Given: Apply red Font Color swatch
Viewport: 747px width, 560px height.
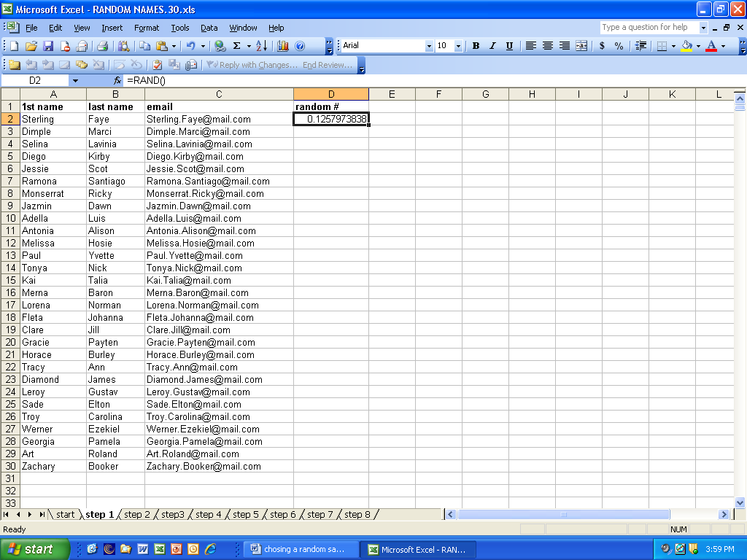Looking at the screenshot, I should 711,46.
